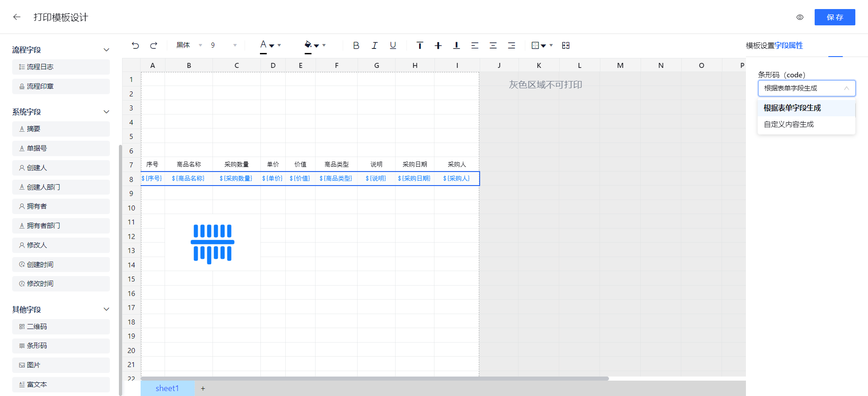868x396 pixels.
Task: Open the font color picker dropdown
Action: click(x=279, y=45)
